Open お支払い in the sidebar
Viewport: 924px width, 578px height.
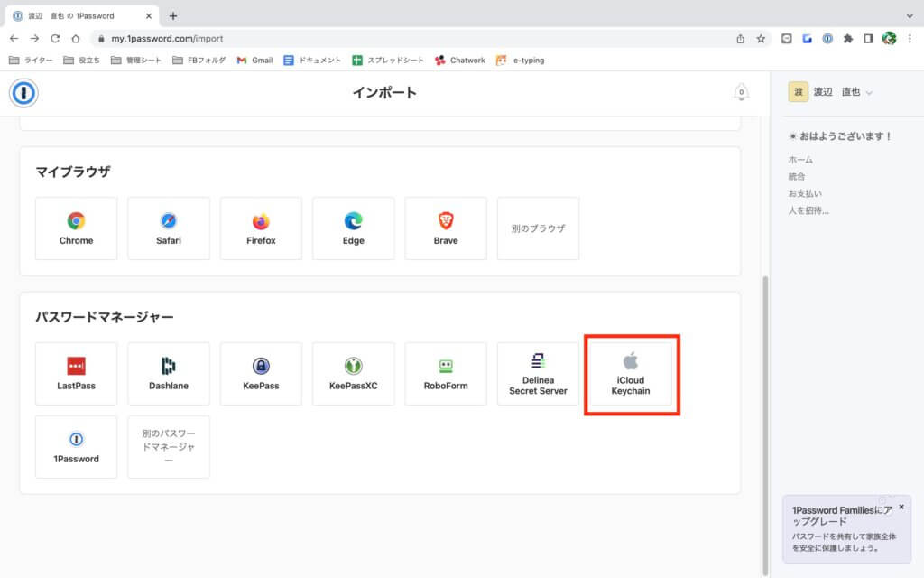(805, 193)
